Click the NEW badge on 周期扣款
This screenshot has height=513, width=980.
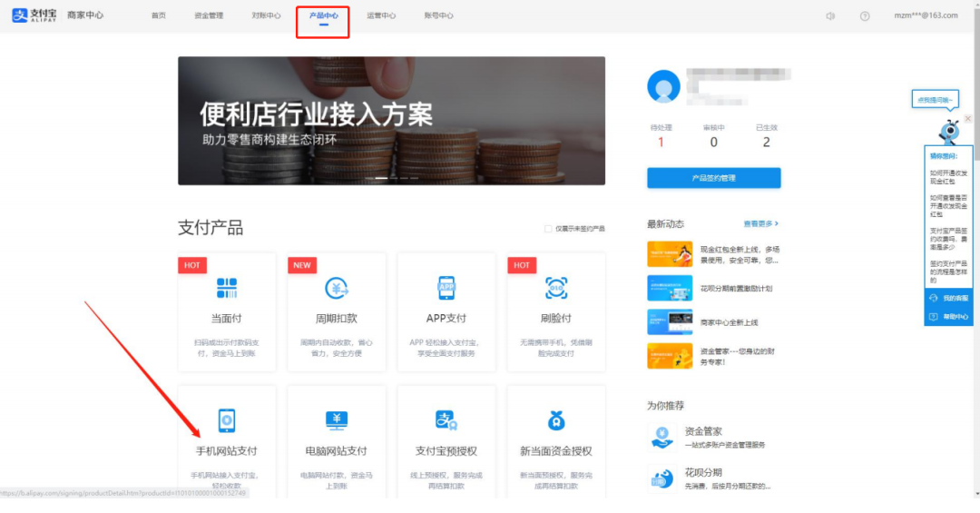coord(302,265)
